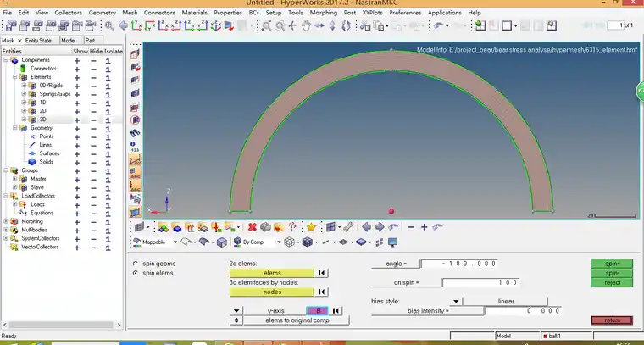Click the numbers 123 icon in vertical toolbar

coord(135,147)
